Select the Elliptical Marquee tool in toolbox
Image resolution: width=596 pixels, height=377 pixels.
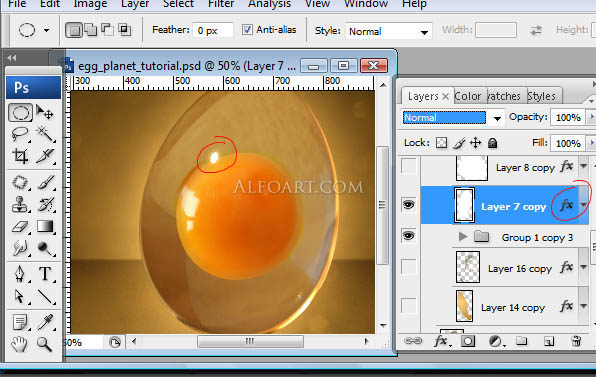point(20,113)
